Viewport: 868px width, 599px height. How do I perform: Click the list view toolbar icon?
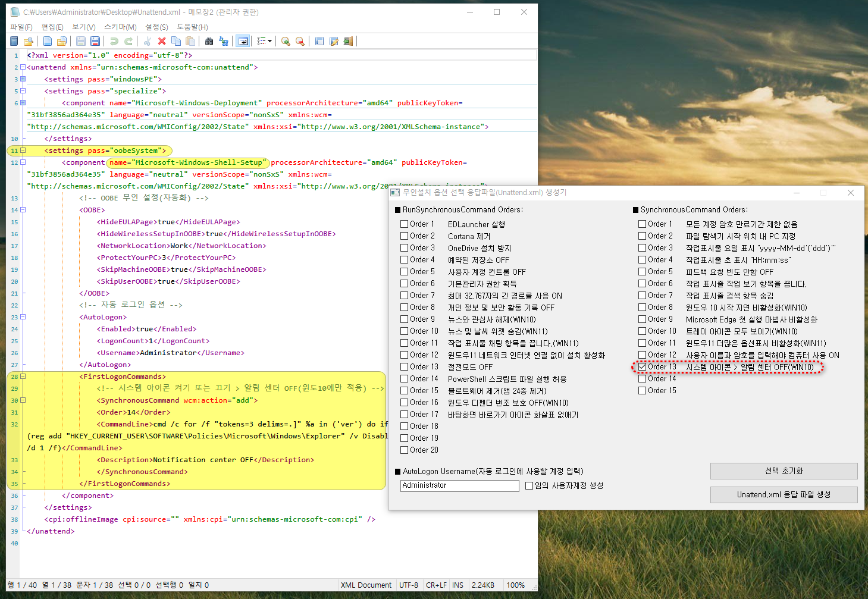(261, 41)
